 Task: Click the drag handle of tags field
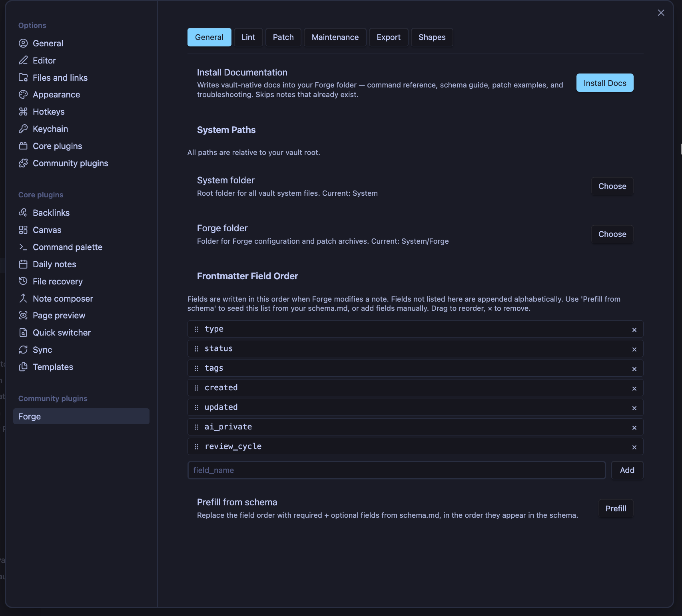click(x=197, y=368)
